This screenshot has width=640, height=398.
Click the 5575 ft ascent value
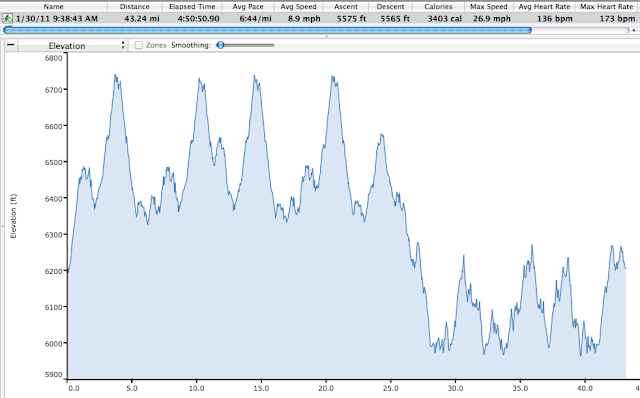coord(351,19)
